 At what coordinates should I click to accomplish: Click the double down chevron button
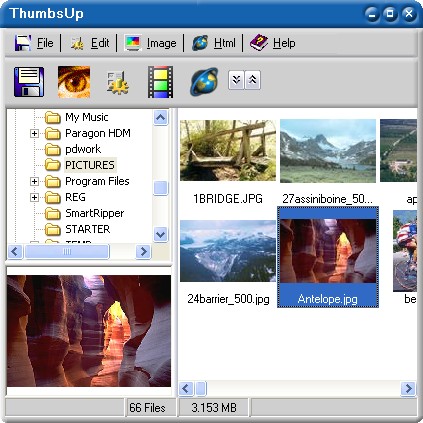pos(236,80)
